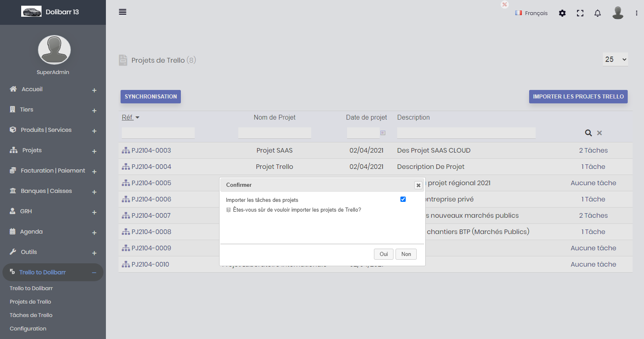The height and width of the screenshot is (339, 644).
Task: Click the Synchronisation button
Action: click(x=151, y=96)
